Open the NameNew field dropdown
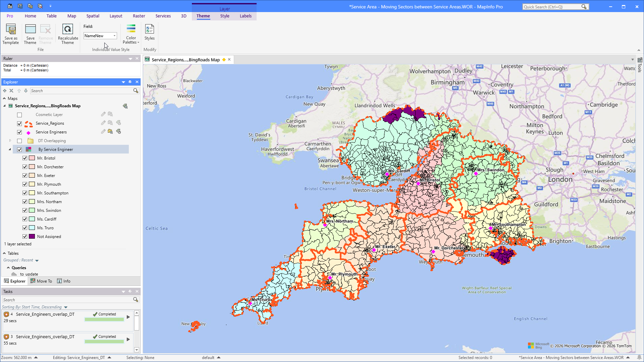Image resolution: width=644 pixels, height=362 pixels. click(114, 36)
